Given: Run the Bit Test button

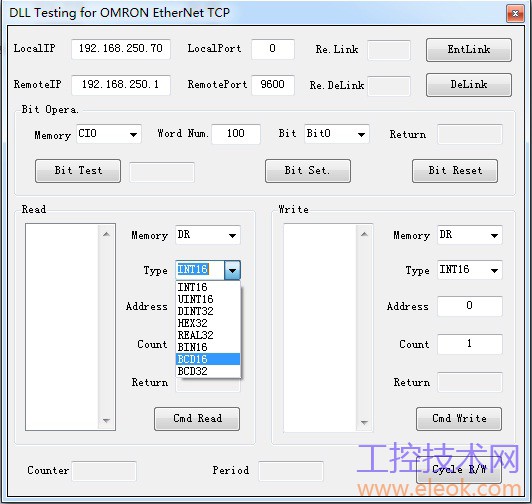Looking at the screenshot, I should [x=78, y=171].
